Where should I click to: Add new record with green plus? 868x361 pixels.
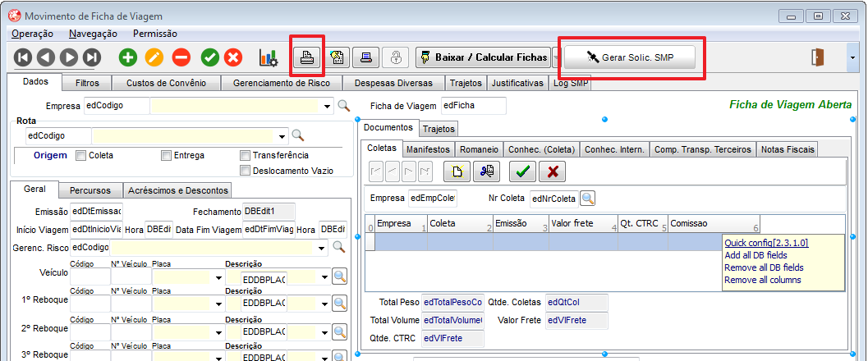128,57
